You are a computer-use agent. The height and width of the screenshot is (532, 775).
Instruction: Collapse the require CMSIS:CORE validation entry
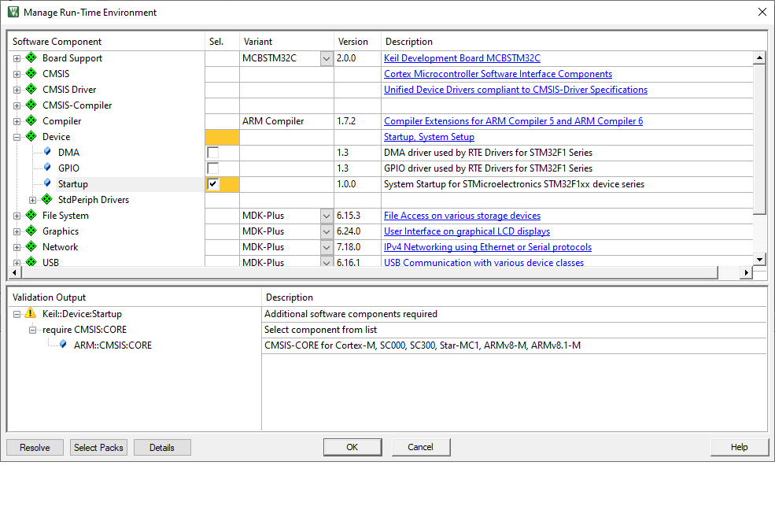[32, 329]
